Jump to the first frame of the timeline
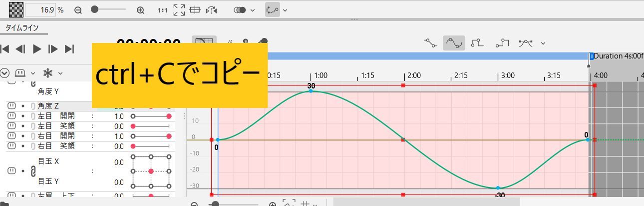644x206 pixels. pyautogui.click(x=5, y=48)
